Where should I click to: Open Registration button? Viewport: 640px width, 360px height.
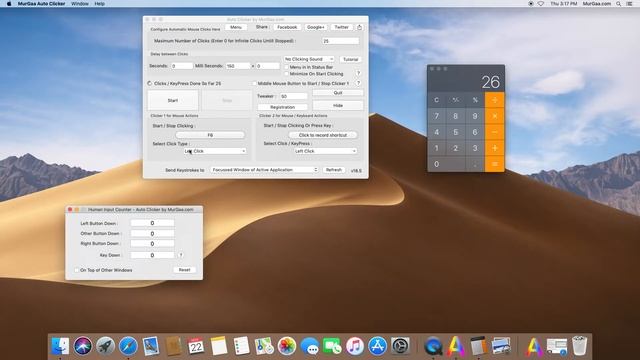(282, 107)
